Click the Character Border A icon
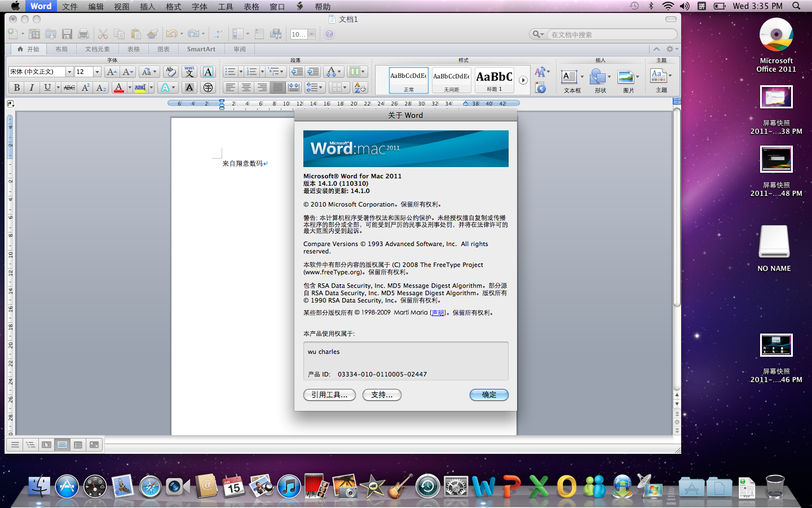 pos(208,72)
